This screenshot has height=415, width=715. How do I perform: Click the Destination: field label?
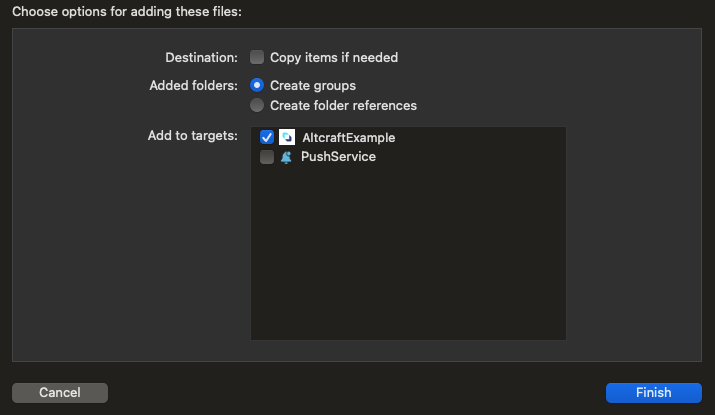(201, 57)
